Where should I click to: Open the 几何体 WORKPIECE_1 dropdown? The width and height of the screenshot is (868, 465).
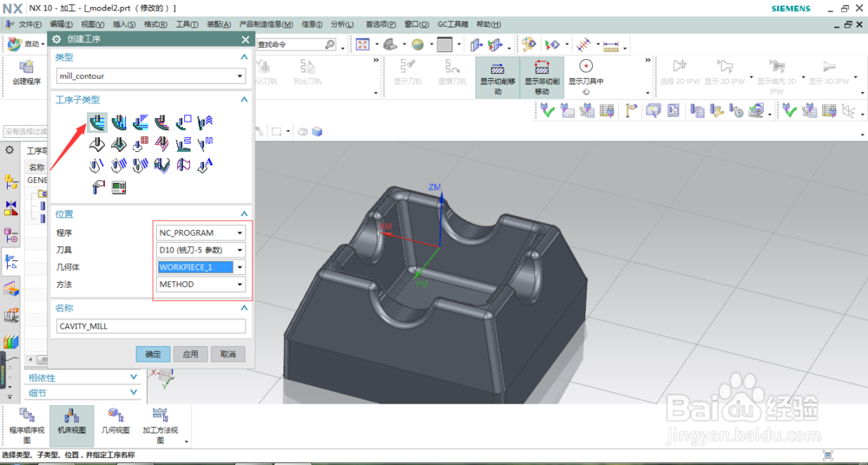240,267
